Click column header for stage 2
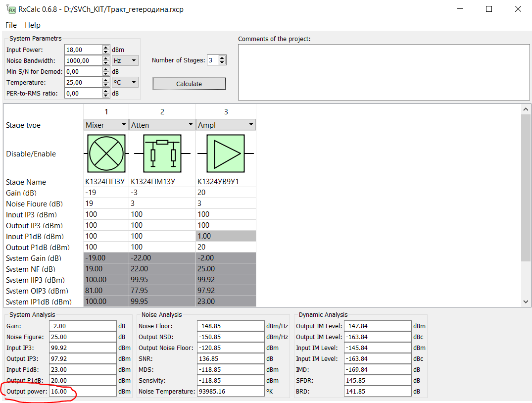The image size is (532, 403). point(162,112)
